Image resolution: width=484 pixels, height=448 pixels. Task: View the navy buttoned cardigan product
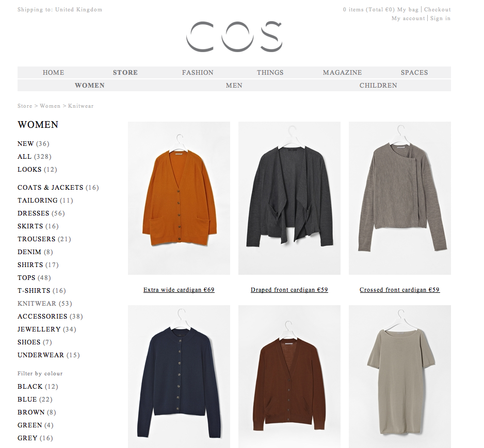pyautogui.click(x=179, y=376)
